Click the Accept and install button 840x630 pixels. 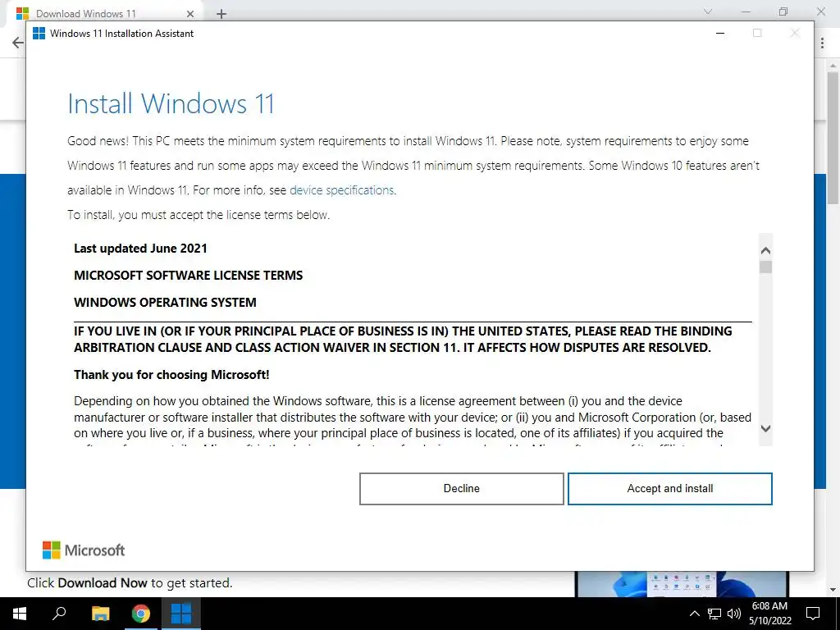[669, 489]
